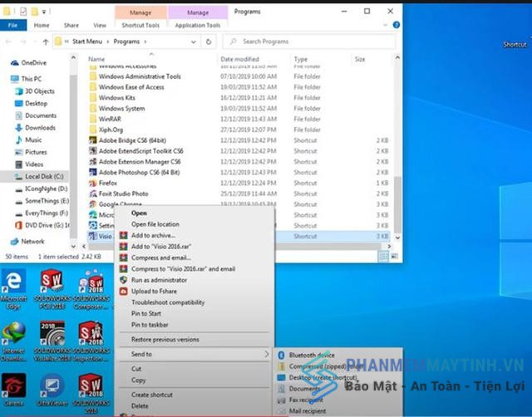Expand the ribbon using the chevron
The image size is (532, 417).
tap(385, 25)
